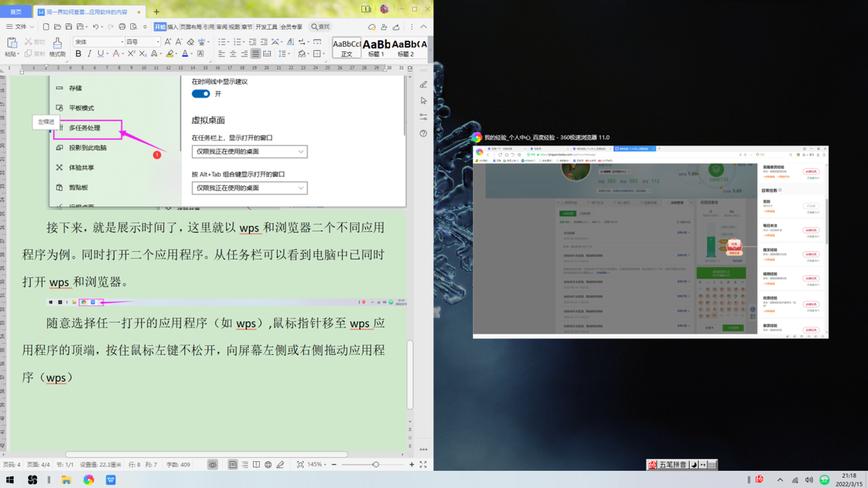Open the clock showing 21:18 in taskbar
This screenshot has width=868, height=488.
coord(849,479)
